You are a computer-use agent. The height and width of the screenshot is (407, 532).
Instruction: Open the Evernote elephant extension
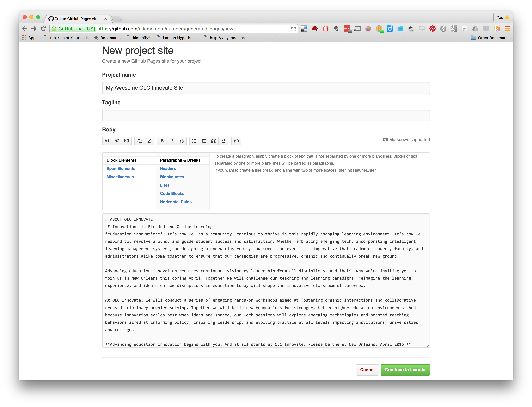(x=336, y=29)
